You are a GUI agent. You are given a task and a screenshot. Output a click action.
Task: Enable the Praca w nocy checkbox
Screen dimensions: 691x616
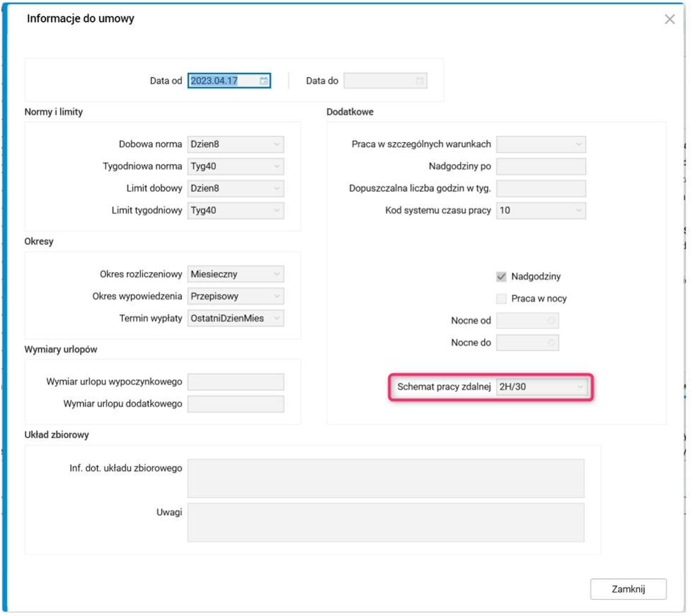(x=501, y=299)
